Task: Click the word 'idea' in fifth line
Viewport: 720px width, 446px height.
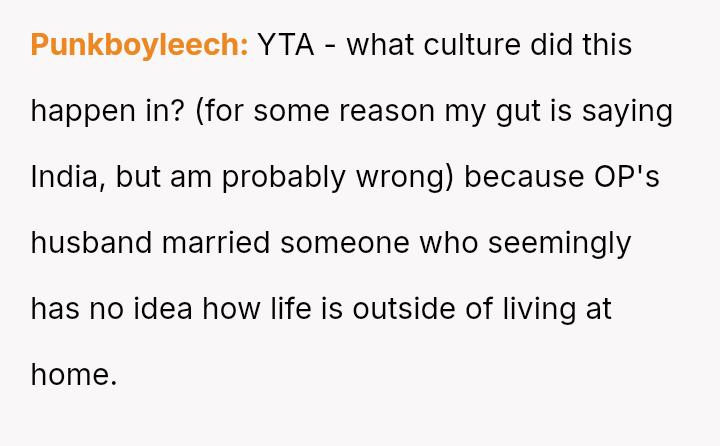Action: [x=163, y=309]
